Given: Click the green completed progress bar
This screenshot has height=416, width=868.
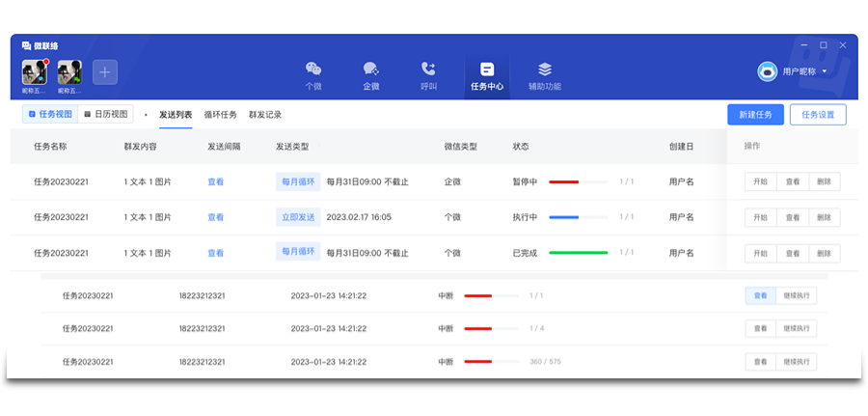Looking at the screenshot, I should pos(578,253).
